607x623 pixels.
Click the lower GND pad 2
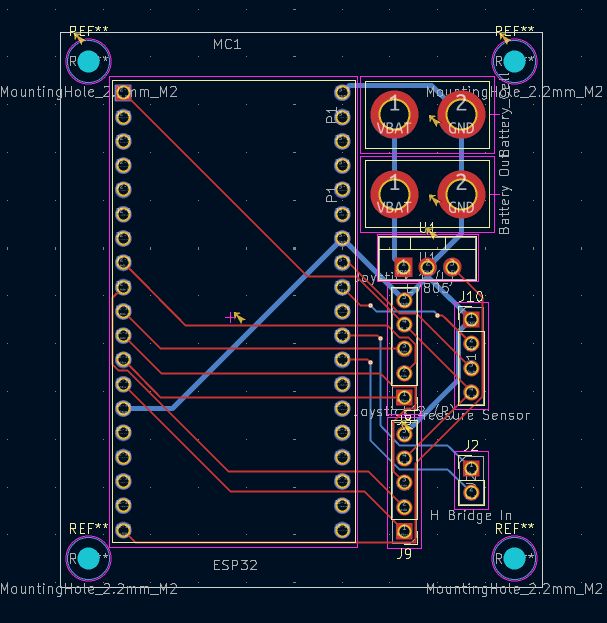point(461,192)
